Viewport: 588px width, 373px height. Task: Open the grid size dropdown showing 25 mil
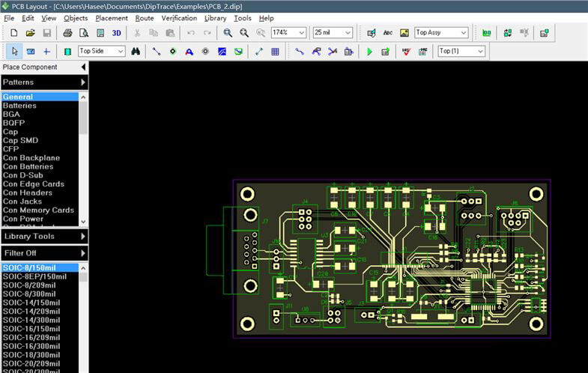[x=333, y=33]
